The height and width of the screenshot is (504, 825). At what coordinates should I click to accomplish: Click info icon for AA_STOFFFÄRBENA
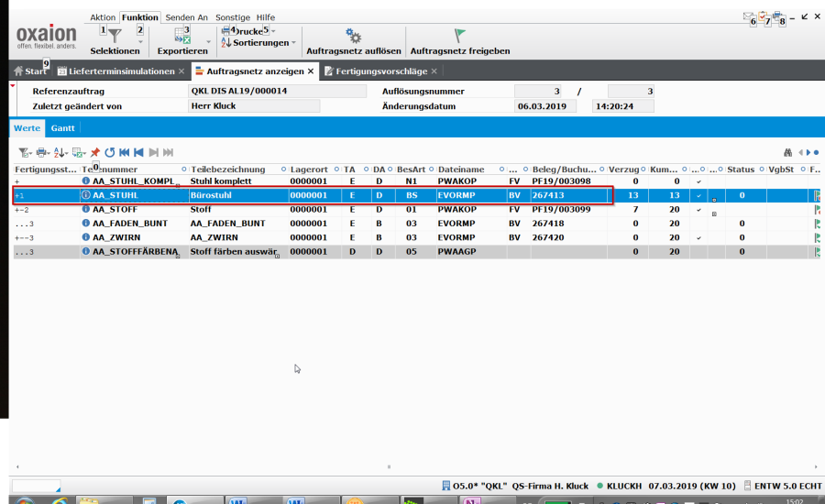(x=86, y=251)
